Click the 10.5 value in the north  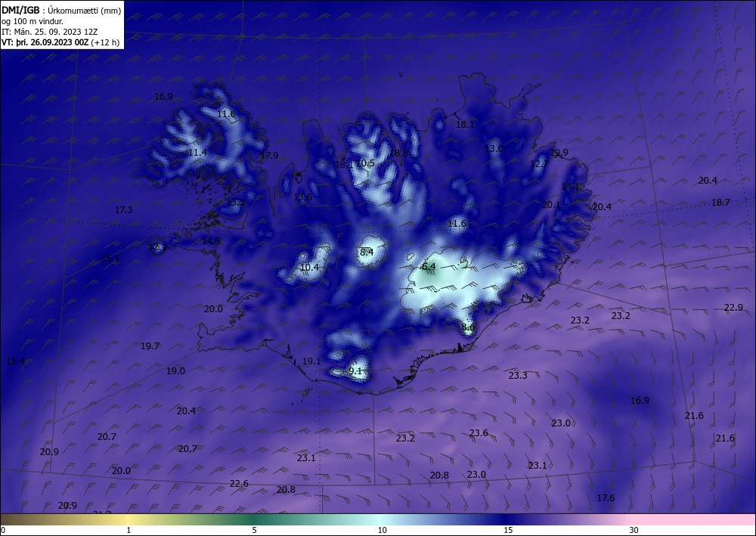[365, 163]
